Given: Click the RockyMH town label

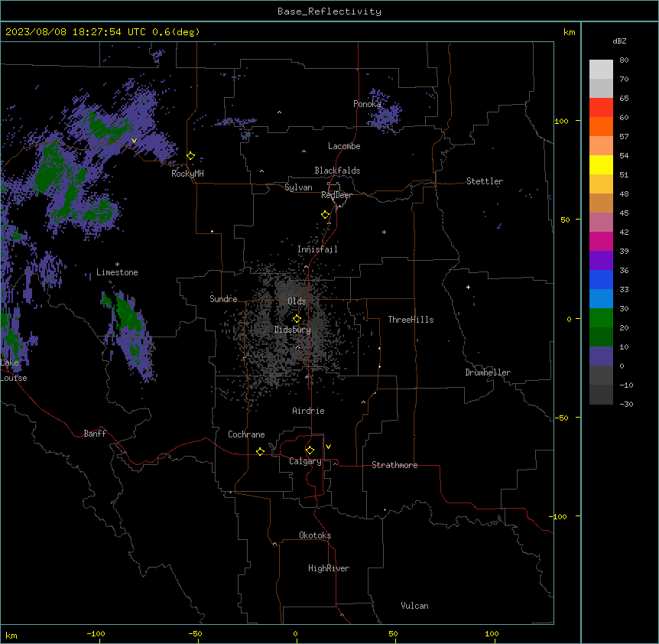Looking at the screenshot, I should coord(187,174).
